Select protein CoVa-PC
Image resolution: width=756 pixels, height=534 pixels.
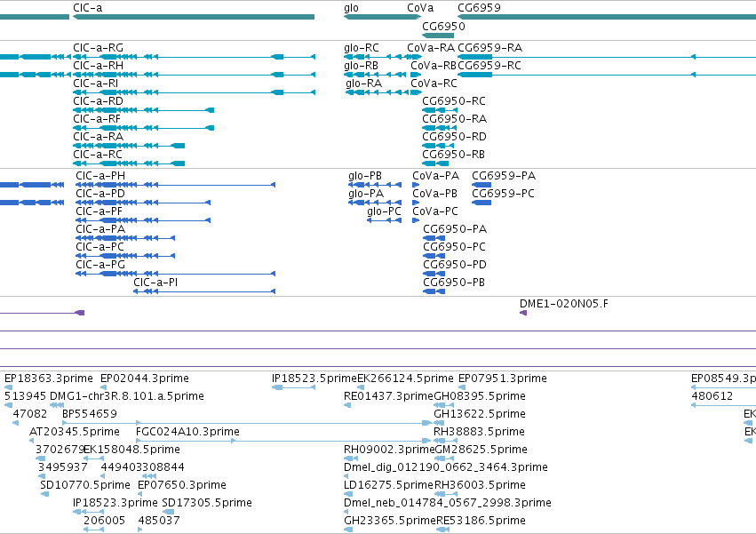[435, 211]
